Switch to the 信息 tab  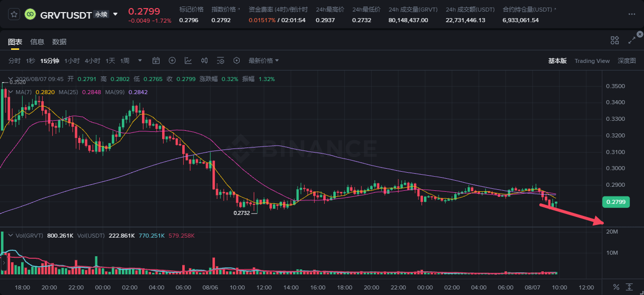[x=37, y=42]
